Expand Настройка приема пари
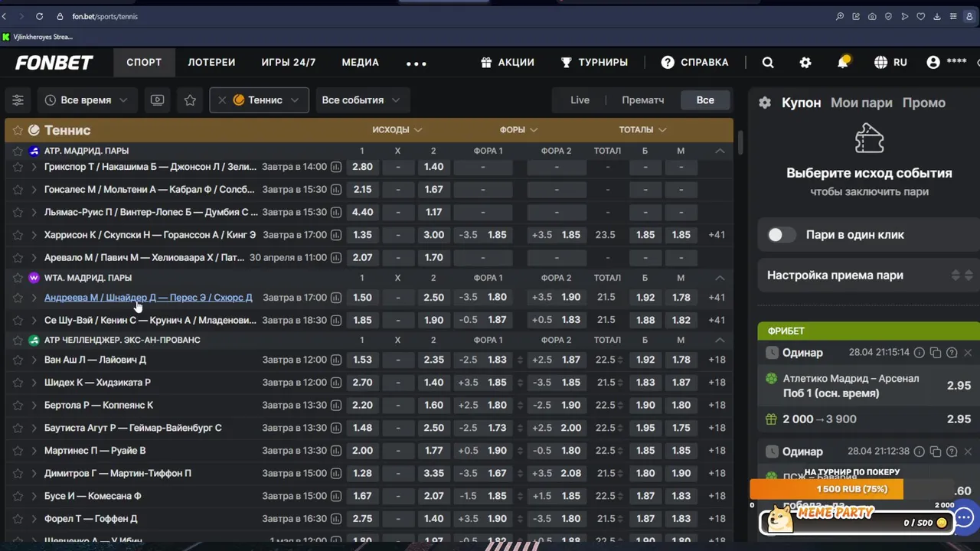This screenshot has height=551, width=980. [870, 275]
